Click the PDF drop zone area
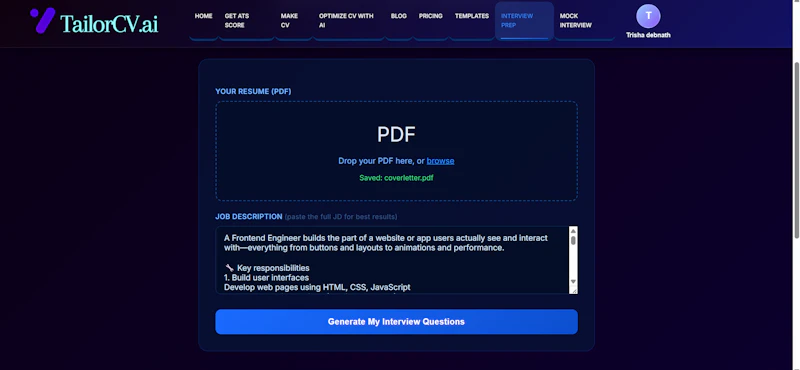Screen dimensions: 800x370 [x=396, y=151]
